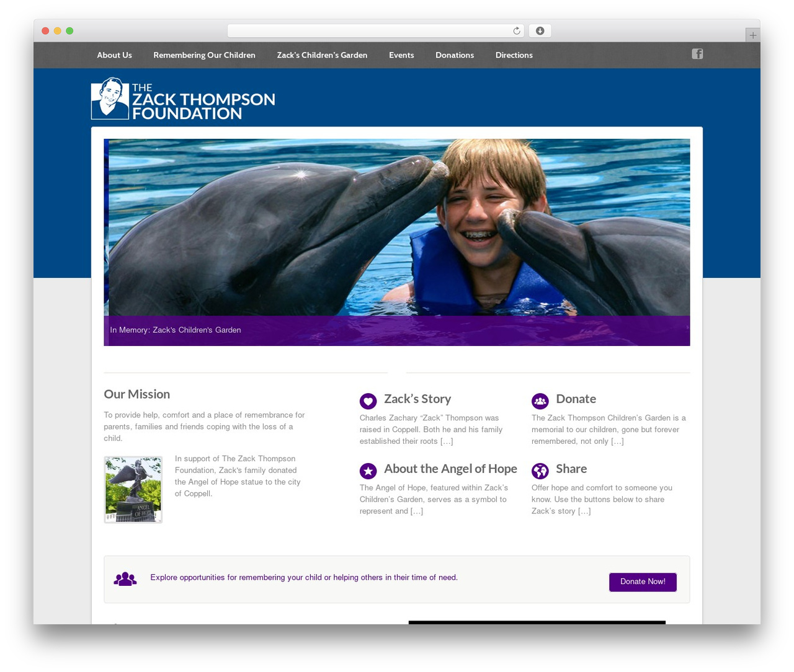Screen dimensions: 794x672
Task: Click the group icon in the donation banner
Action: click(x=125, y=578)
